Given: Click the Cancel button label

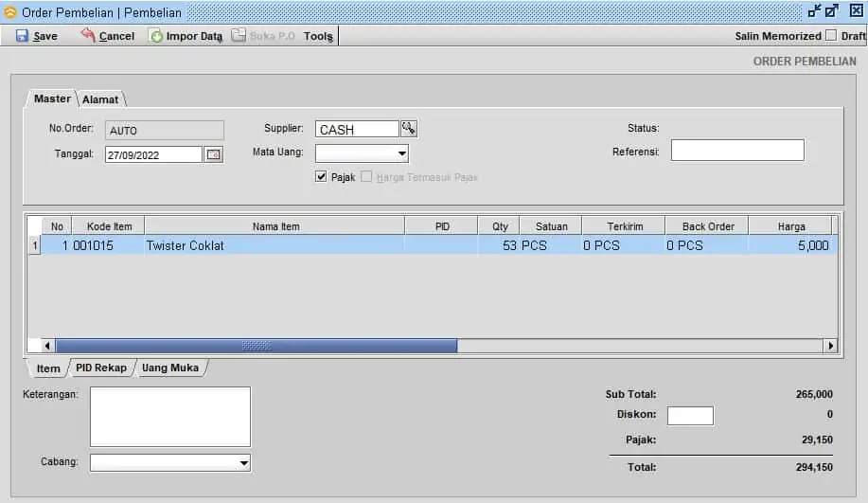Looking at the screenshot, I should [116, 36].
